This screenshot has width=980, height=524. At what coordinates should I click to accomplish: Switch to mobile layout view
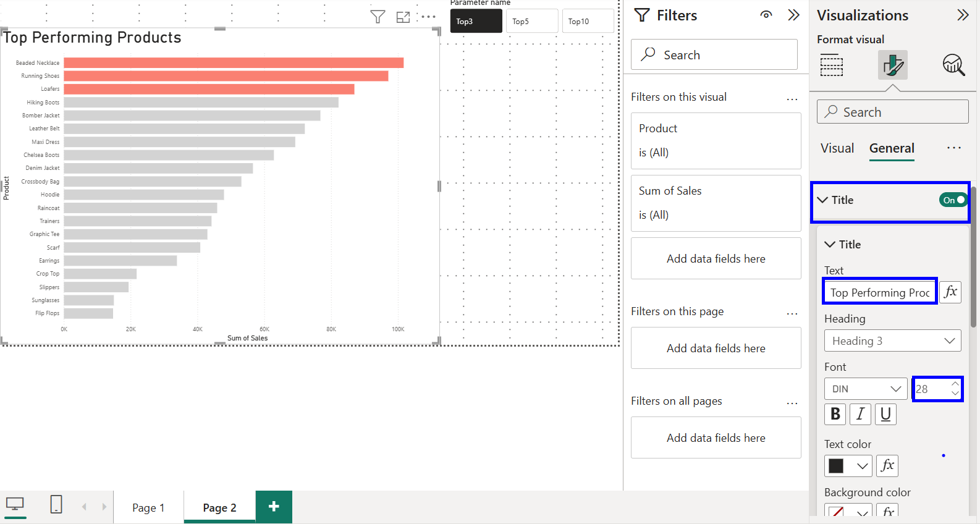coord(56,504)
